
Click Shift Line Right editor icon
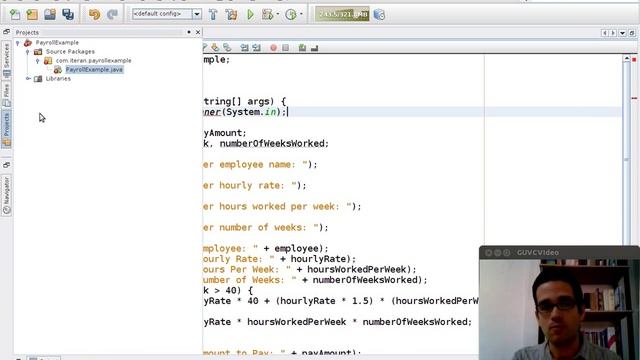(x=256, y=48)
